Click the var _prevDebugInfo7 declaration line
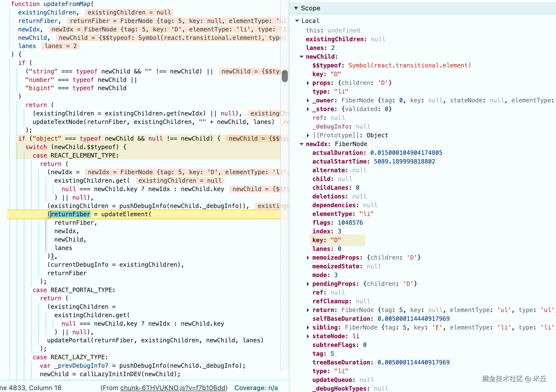 [x=143, y=366]
